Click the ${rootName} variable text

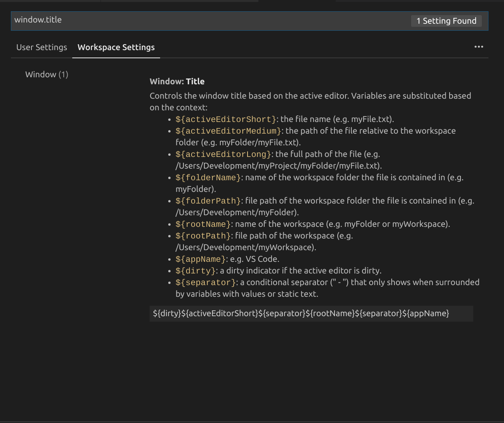click(x=203, y=224)
